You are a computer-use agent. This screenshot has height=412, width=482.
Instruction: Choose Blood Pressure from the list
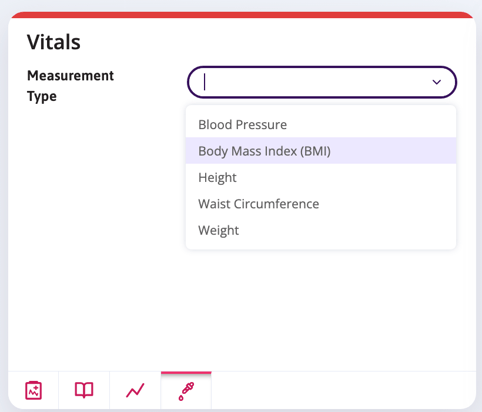(x=321, y=125)
